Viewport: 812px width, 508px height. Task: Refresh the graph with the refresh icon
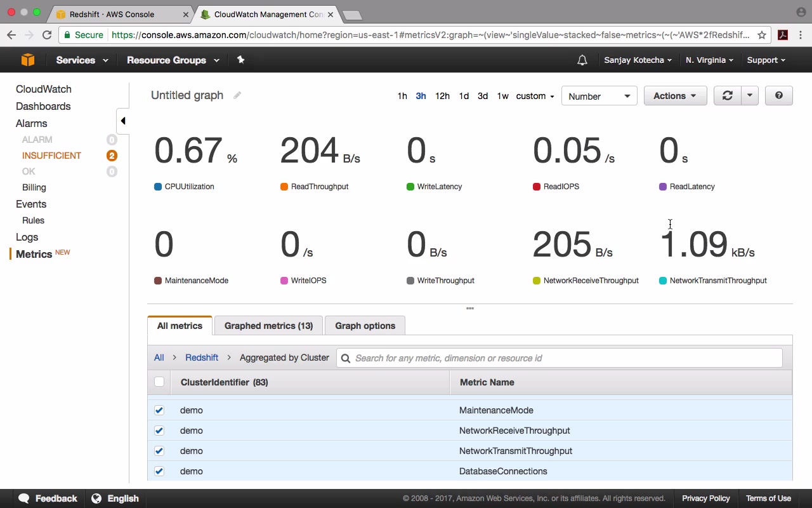(x=728, y=96)
